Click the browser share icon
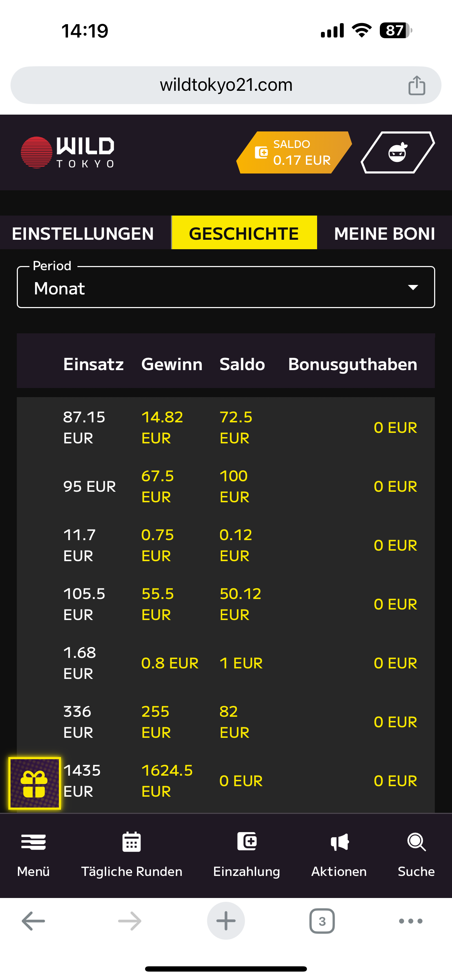 point(417,85)
